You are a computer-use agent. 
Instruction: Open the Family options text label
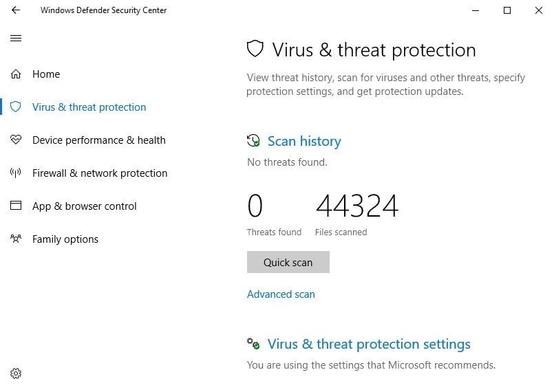coord(65,239)
